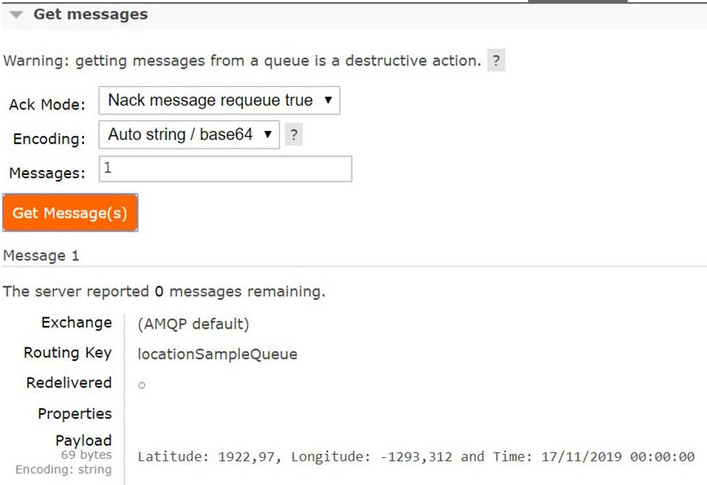Click the payload text with Latitude data
The image size is (707, 485).
pos(415,457)
